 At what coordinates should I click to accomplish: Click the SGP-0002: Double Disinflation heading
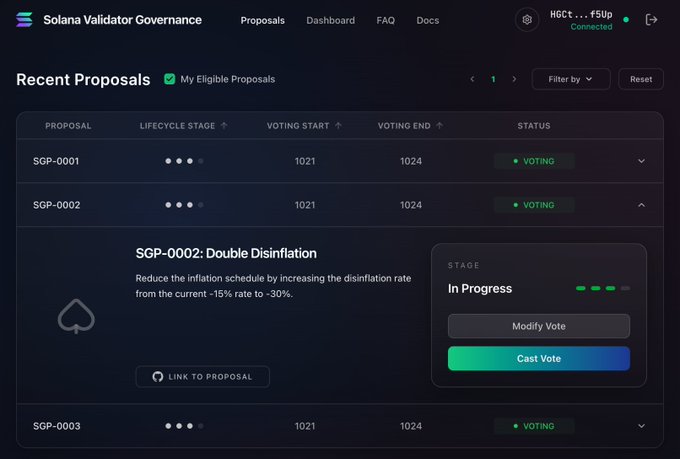coord(226,253)
